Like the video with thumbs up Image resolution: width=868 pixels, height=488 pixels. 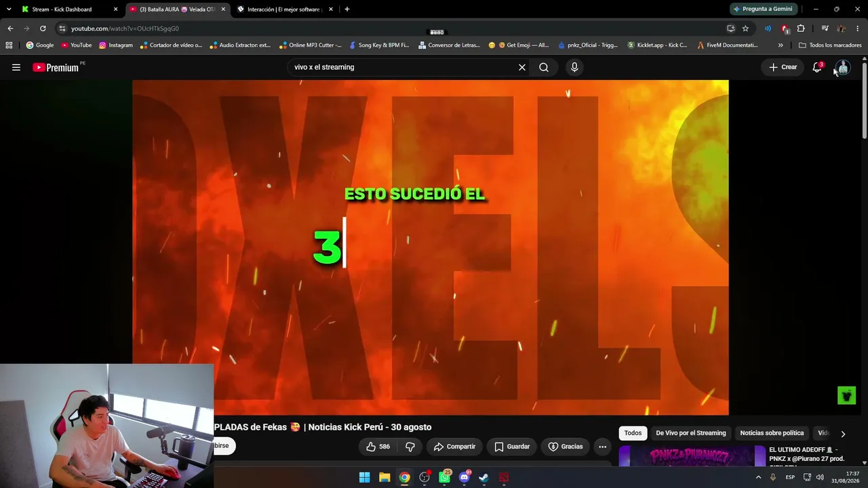point(378,447)
